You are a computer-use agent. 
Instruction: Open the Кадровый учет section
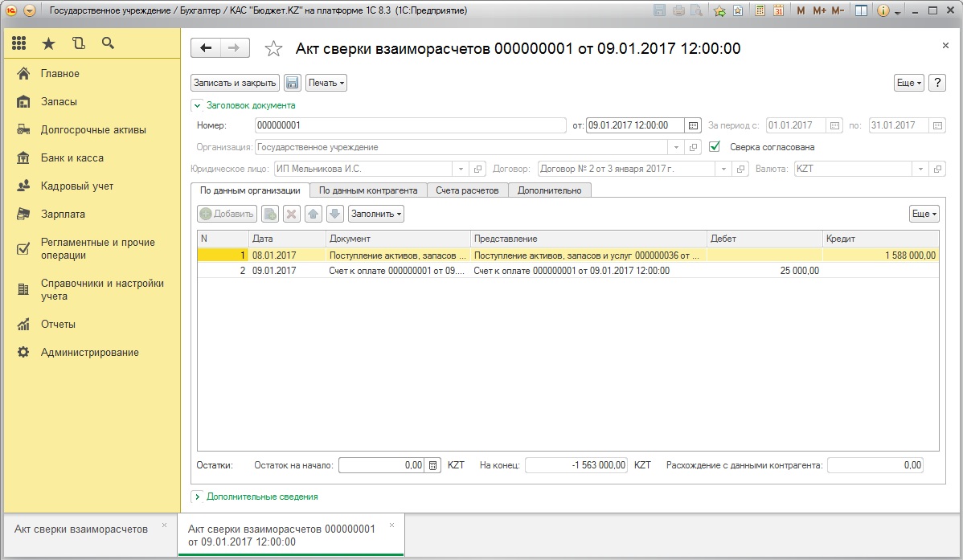tap(77, 186)
